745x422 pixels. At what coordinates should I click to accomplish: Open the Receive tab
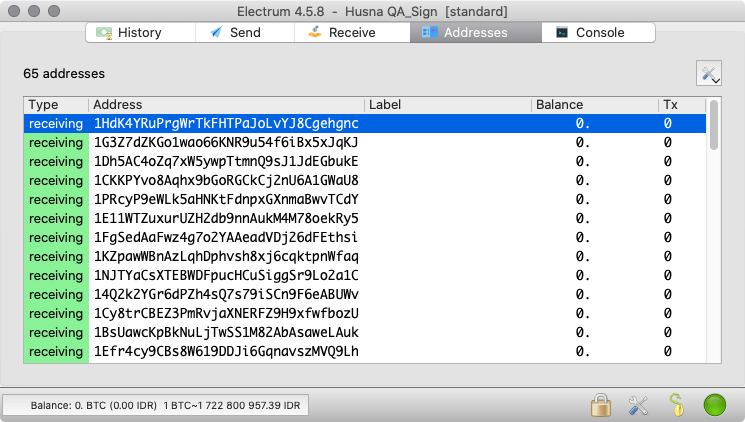coord(352,32)
